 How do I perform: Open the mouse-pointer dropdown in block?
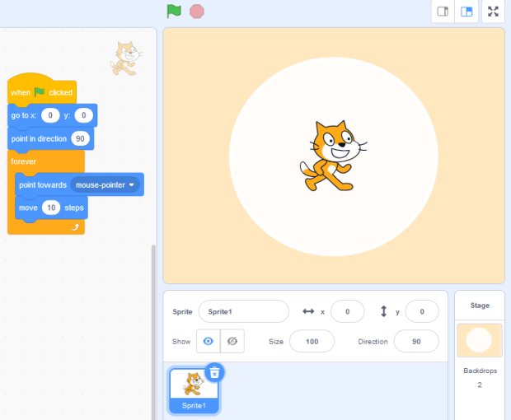coord(131,185)
